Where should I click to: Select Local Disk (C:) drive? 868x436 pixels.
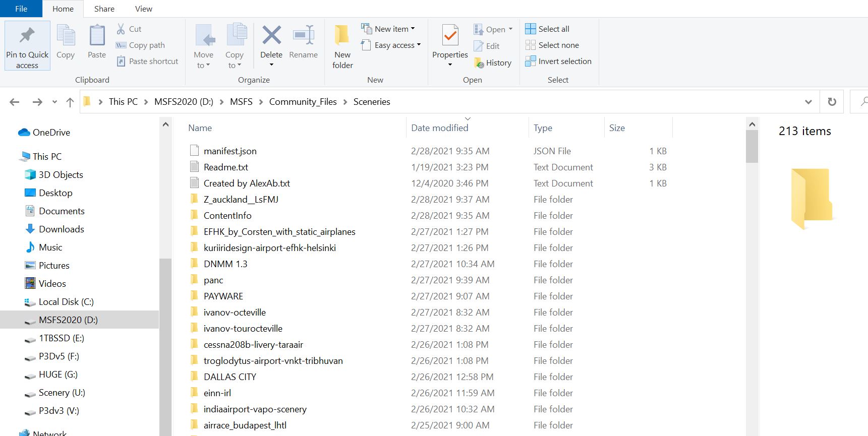(x=59, y=301)
